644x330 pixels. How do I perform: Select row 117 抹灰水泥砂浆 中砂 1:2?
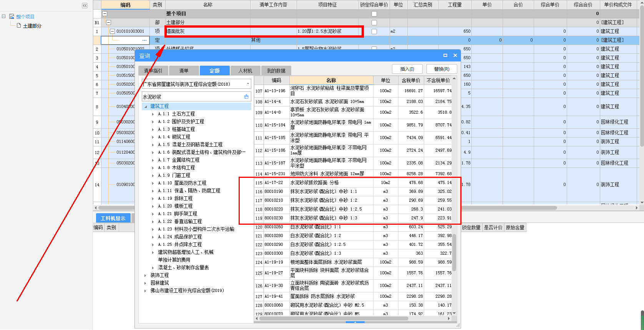[354, 200]
